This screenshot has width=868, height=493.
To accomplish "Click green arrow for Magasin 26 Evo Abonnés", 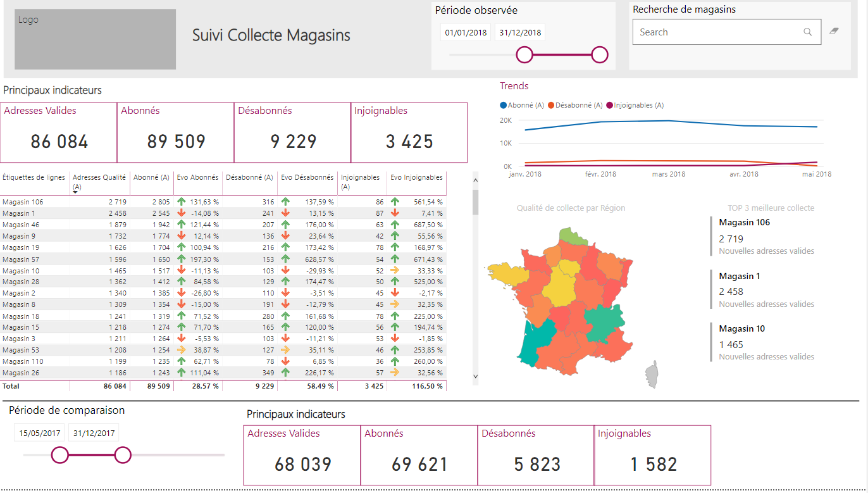I will [182, 373].
